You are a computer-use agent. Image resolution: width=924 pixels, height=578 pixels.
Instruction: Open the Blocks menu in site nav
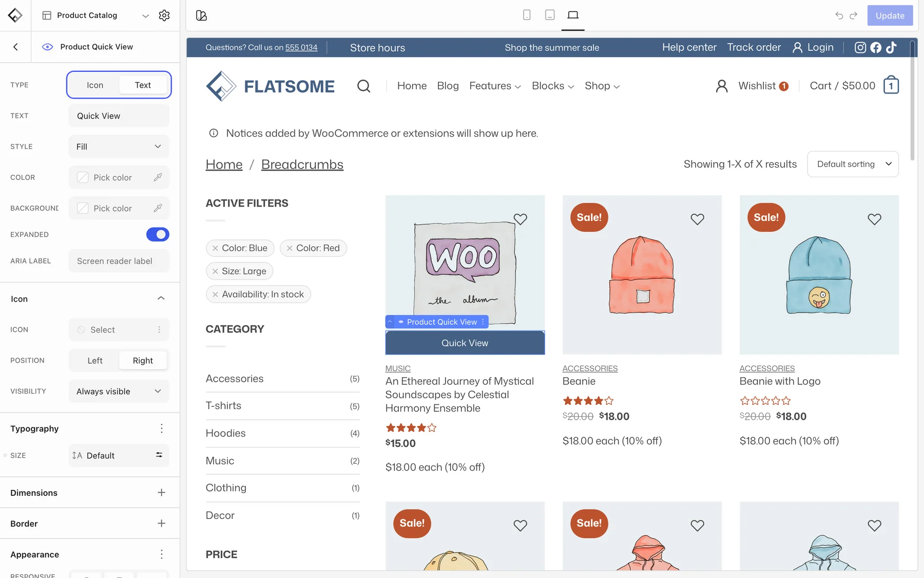553,86
